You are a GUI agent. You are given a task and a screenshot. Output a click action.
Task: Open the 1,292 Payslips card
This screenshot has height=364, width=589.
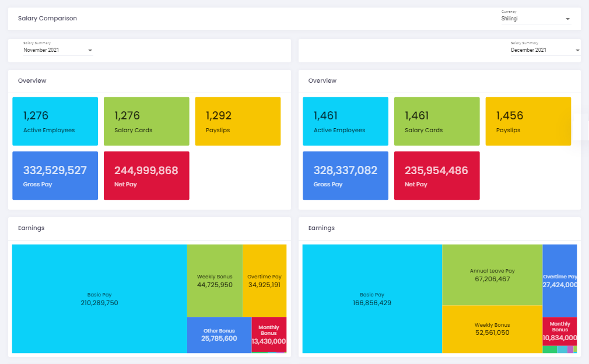pyautogui.click(x=238, y=121)
